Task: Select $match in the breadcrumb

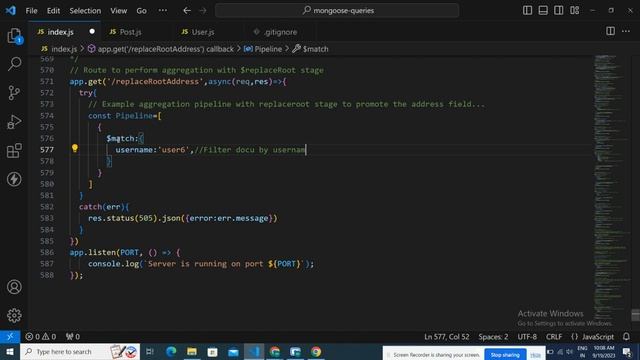Action: coord(311,49)
